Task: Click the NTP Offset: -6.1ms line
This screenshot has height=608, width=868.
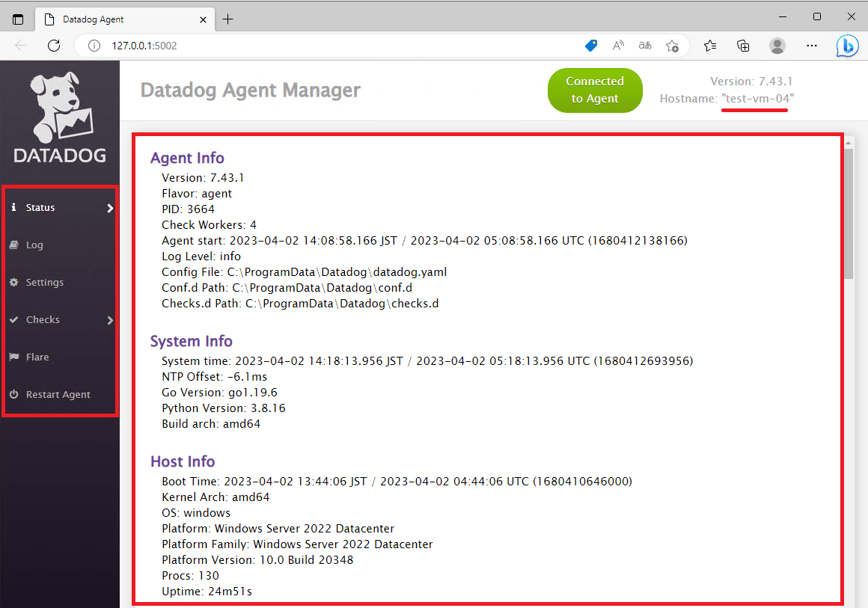Action: point(214,377)
